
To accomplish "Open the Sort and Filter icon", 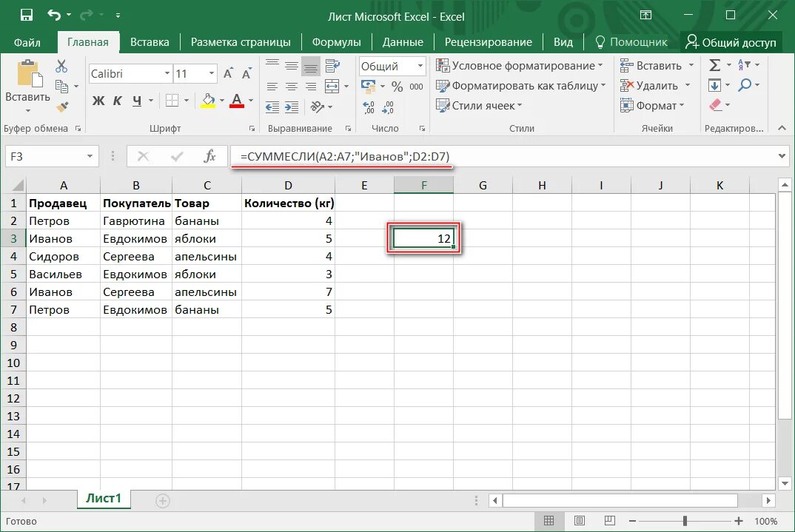I will coord(745,65).
